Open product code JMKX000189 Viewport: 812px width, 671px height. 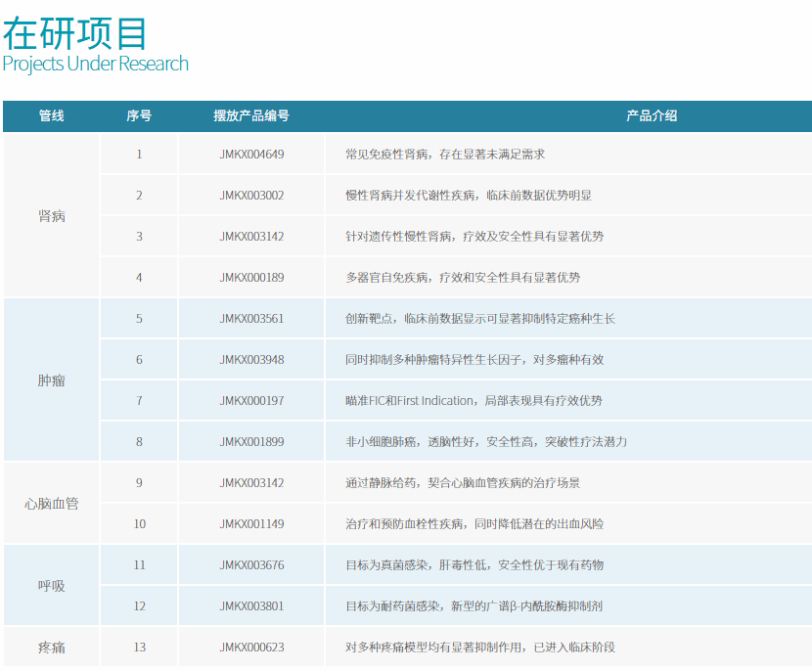pos(251,278)
